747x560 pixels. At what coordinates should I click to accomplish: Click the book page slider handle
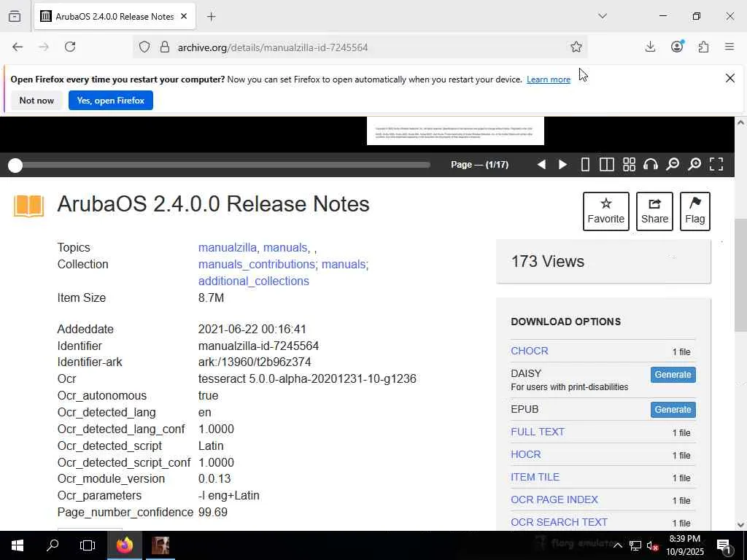tap(15, 166)
